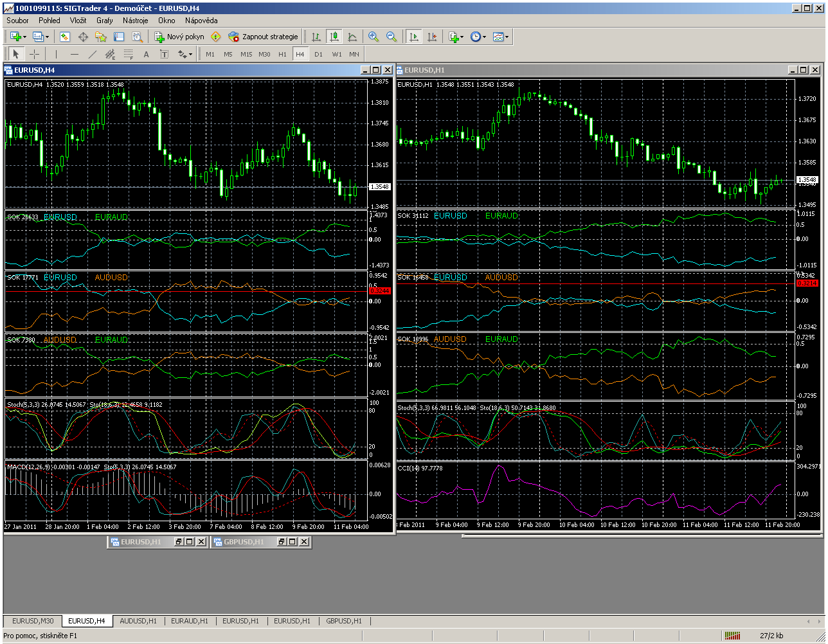Switch to M1 timeframe
The height and width of the screenshot is (644, 828).
click(210, 54)
